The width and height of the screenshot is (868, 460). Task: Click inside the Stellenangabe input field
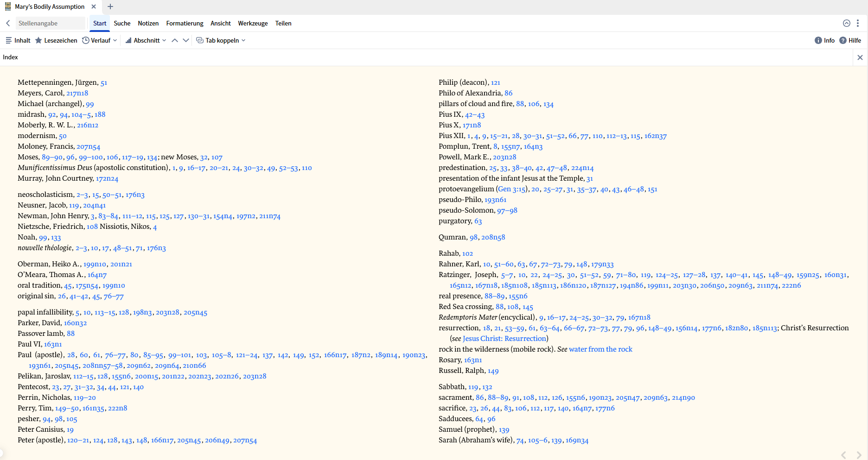click(x=50, y=23)
